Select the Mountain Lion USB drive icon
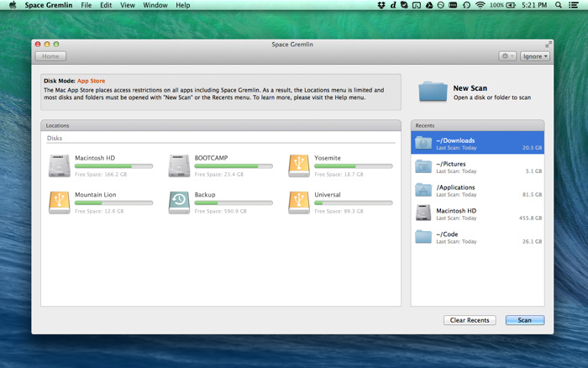Viewport: 588px width, 368px height. click(60, 202)
